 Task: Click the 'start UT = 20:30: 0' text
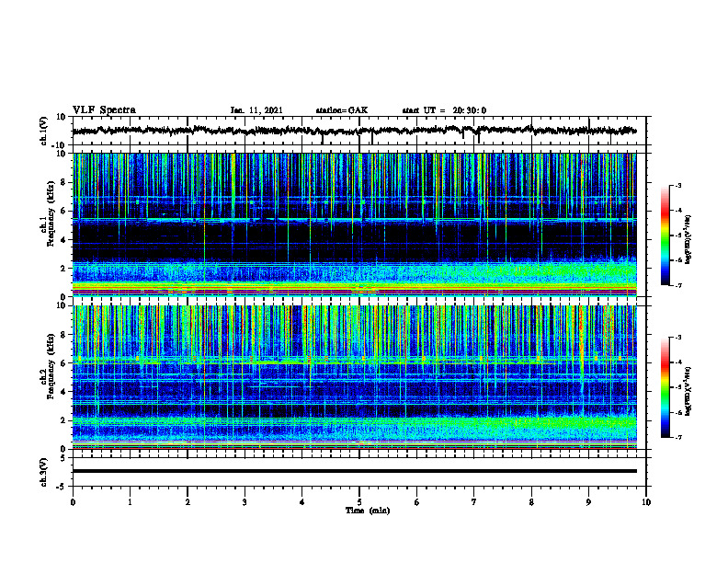pos(444,110)
